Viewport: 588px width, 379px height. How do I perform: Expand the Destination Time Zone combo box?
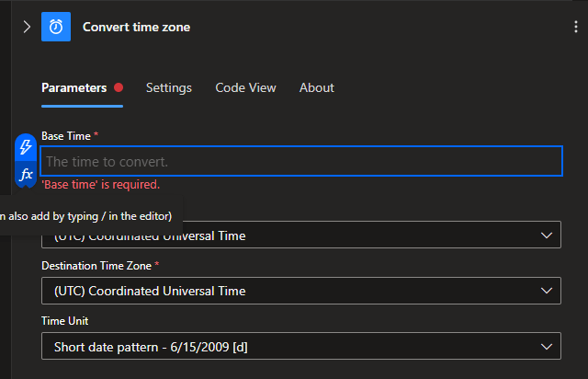click(294, 291)
